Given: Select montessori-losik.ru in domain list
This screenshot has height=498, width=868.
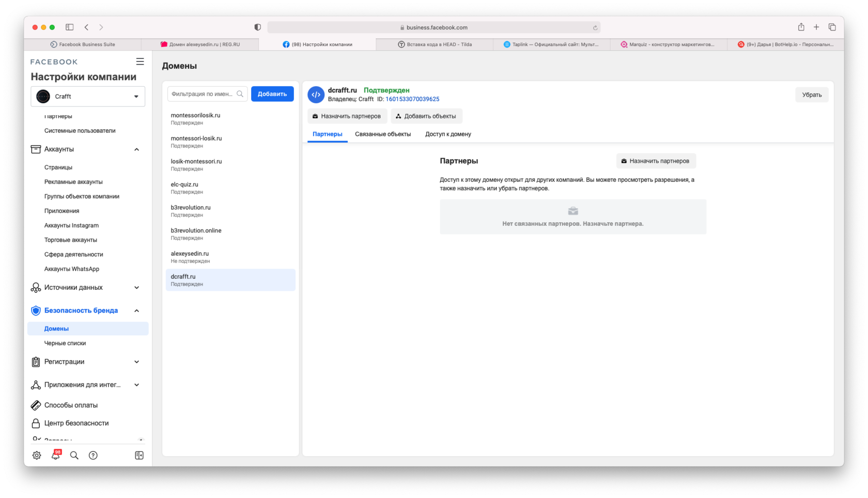Looking at the screenshot, I should coord(230,142).
